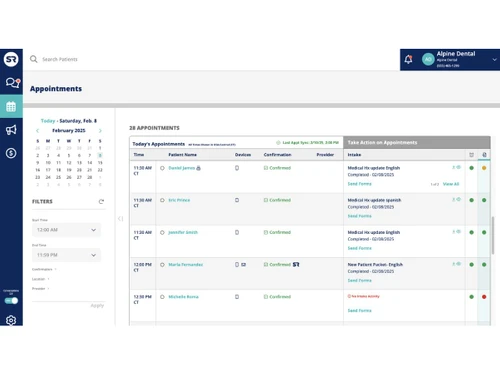Screen dimensions: 500x375
Task: Reset filters with the refresh icon
Action: tap(101, 201)
